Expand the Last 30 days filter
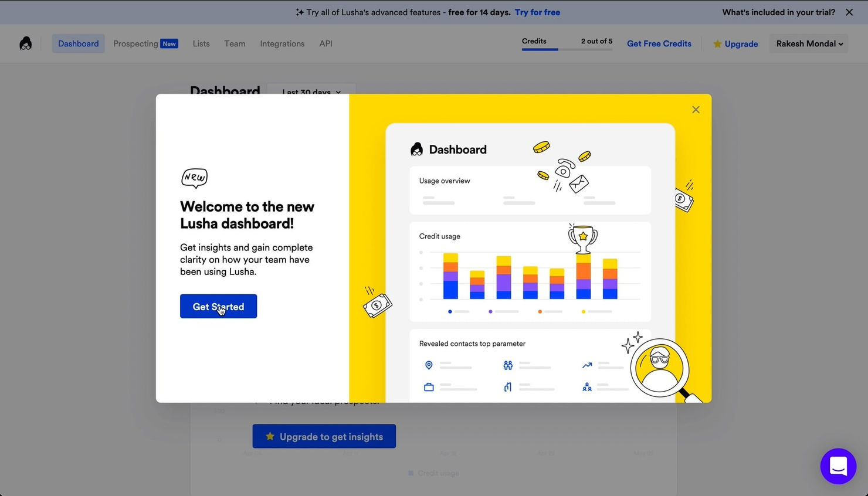 click(x=311, y=92)
